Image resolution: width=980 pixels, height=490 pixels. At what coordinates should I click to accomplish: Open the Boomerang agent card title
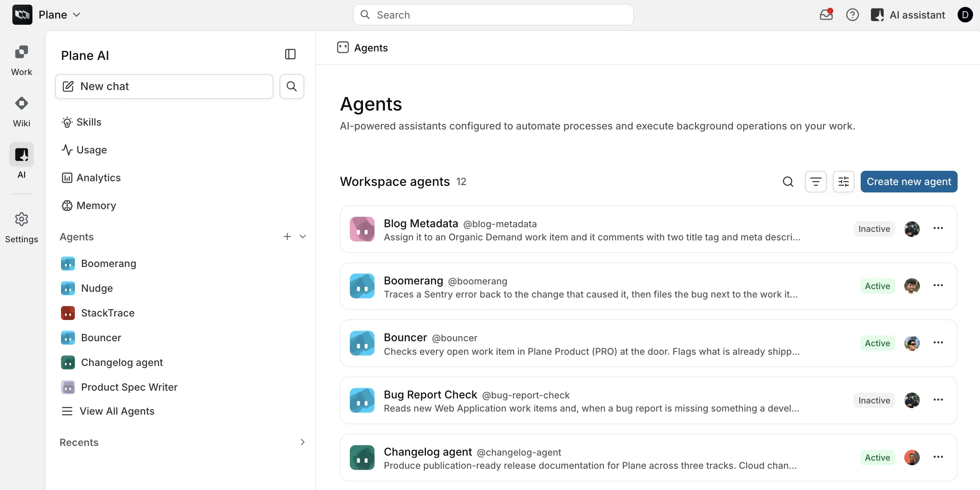pos(413,281)
